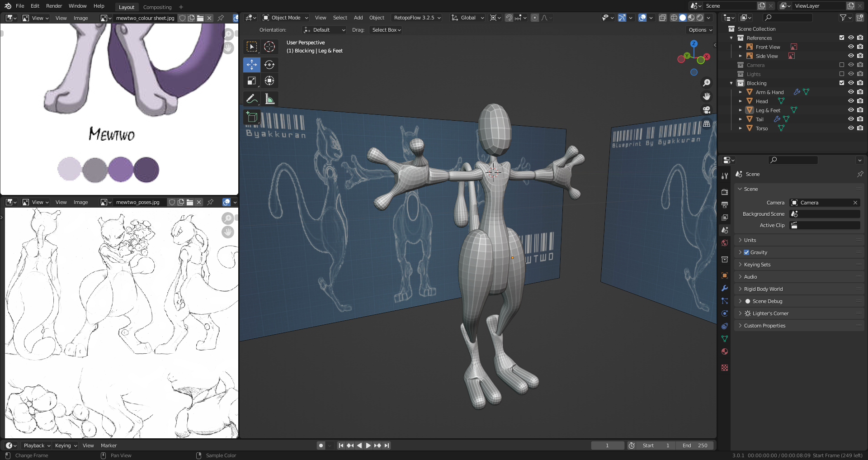The width and height of the screenshot is (868, 460).
Task: Open the Render menu
Action: (54, 6)
